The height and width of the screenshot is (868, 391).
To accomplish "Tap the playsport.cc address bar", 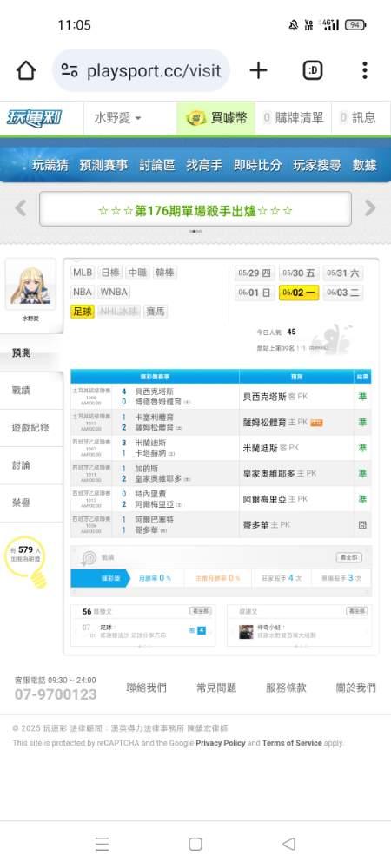I will click(142, 70).
